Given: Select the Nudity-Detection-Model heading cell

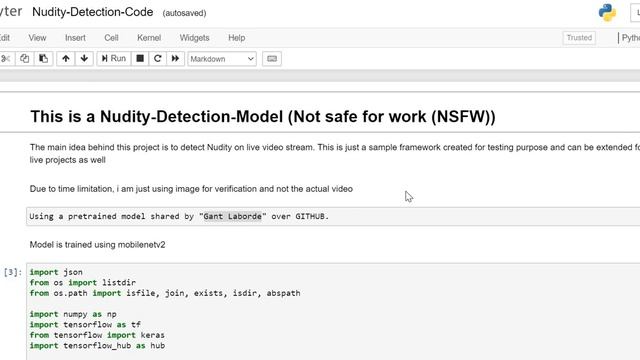Looking at the screenshot, I should pos(263,117).
